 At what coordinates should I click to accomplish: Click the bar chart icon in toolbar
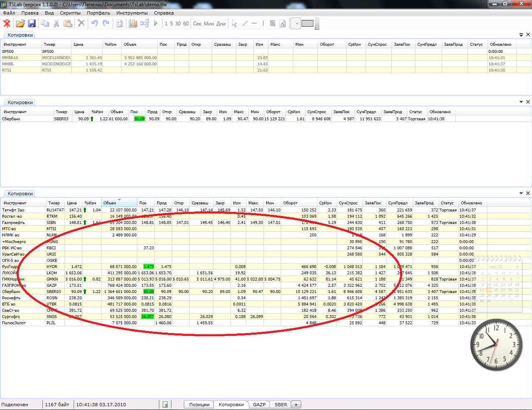coord(133,23)
